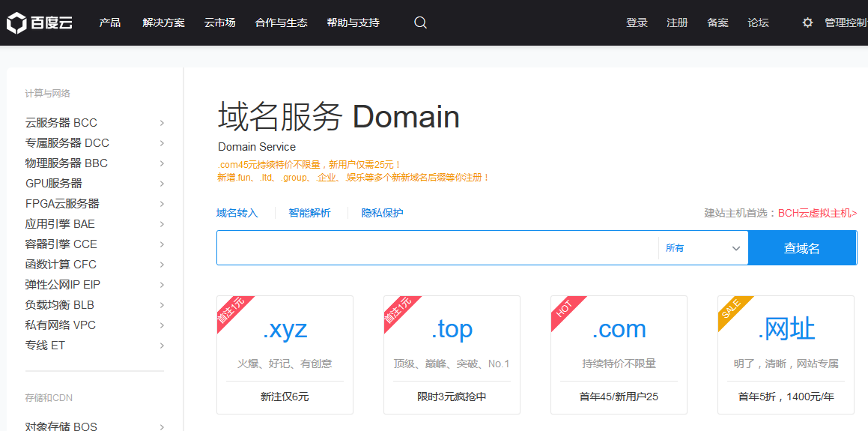Expand chevron for FPGA云服务器
Screen dimensions: 868x431
click(x=162, y=204)
